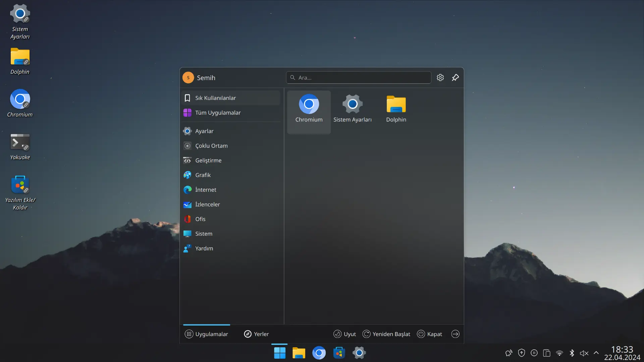Click the pause circle tray icon
The width and height of the screenshot is (644, 362).
(x=534, y=353)
